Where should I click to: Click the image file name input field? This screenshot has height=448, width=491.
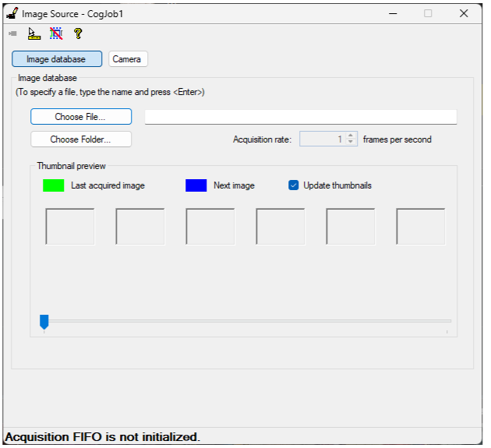pos(301,117)
